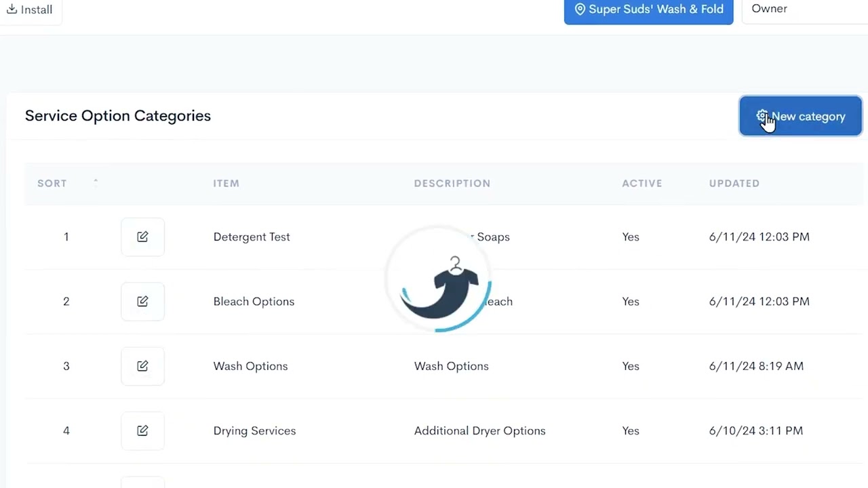
Task: Click the plus icon inside New category button
Action: [763, 116]
